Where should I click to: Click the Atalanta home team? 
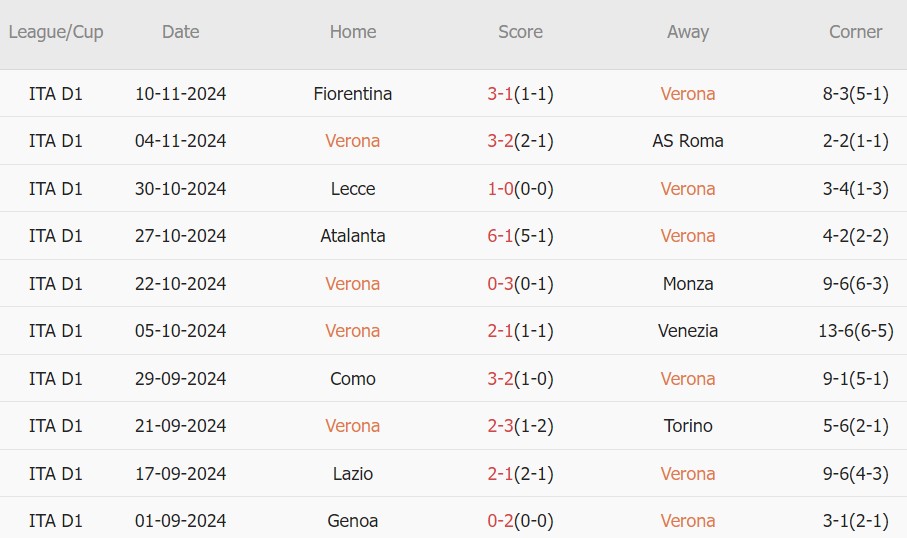352,236
